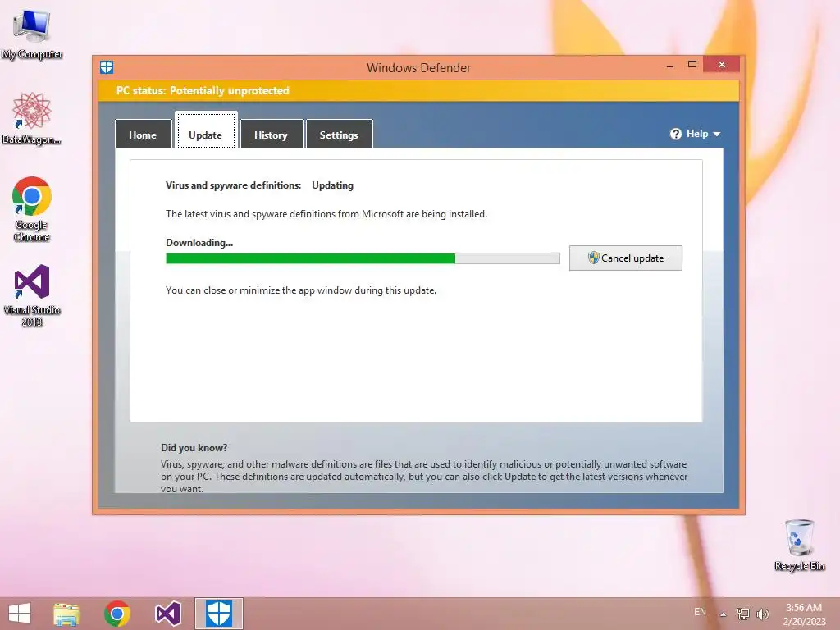Open the Recycle Bin

click(799, 545)
